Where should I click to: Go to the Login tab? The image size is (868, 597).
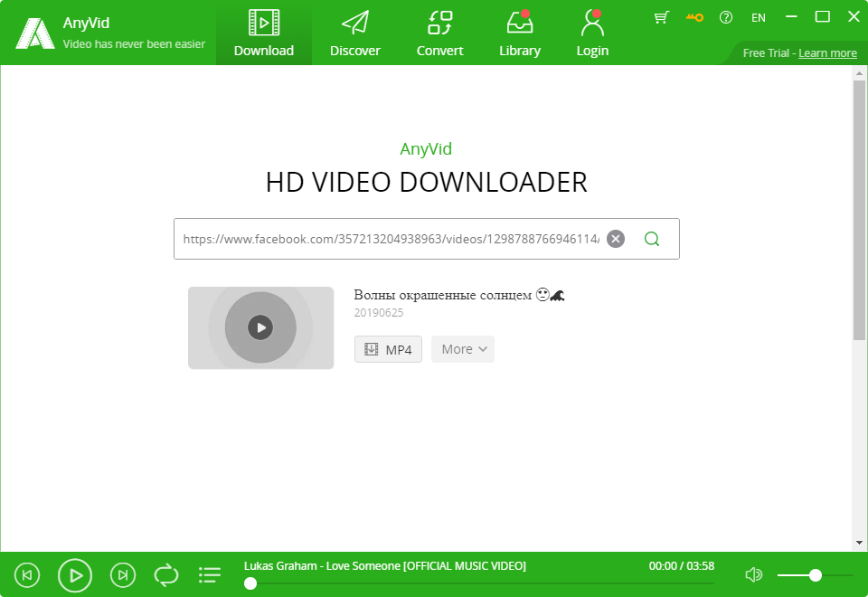[592, 33]
